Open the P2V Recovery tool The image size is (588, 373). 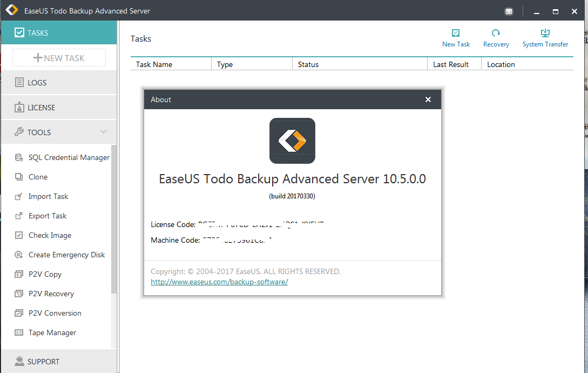52,293
